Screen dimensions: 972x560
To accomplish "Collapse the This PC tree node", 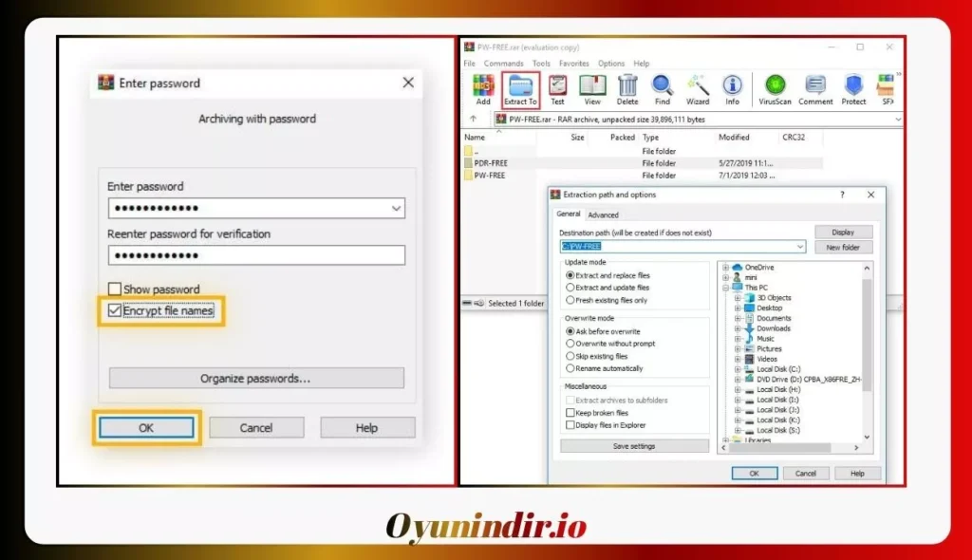I will 726,288.
